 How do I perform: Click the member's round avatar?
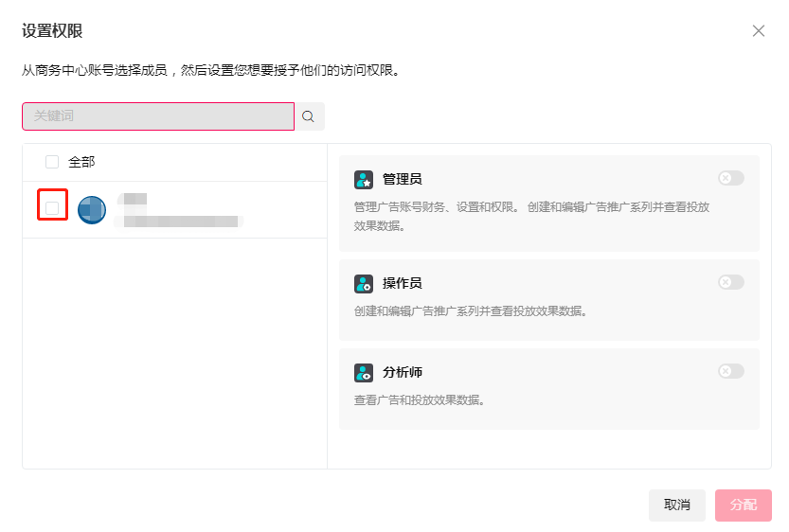(92, 209)
